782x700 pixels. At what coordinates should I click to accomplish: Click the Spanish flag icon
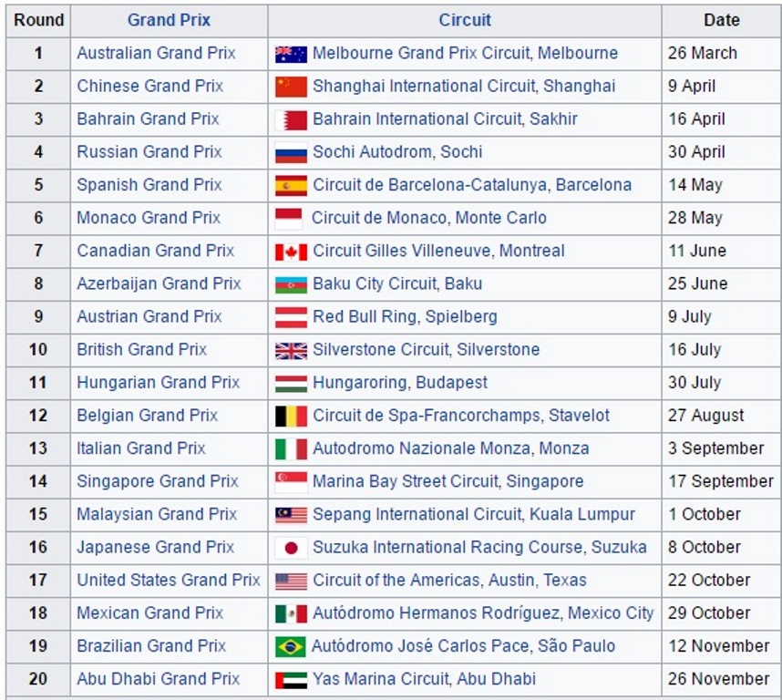click(291, 185)
